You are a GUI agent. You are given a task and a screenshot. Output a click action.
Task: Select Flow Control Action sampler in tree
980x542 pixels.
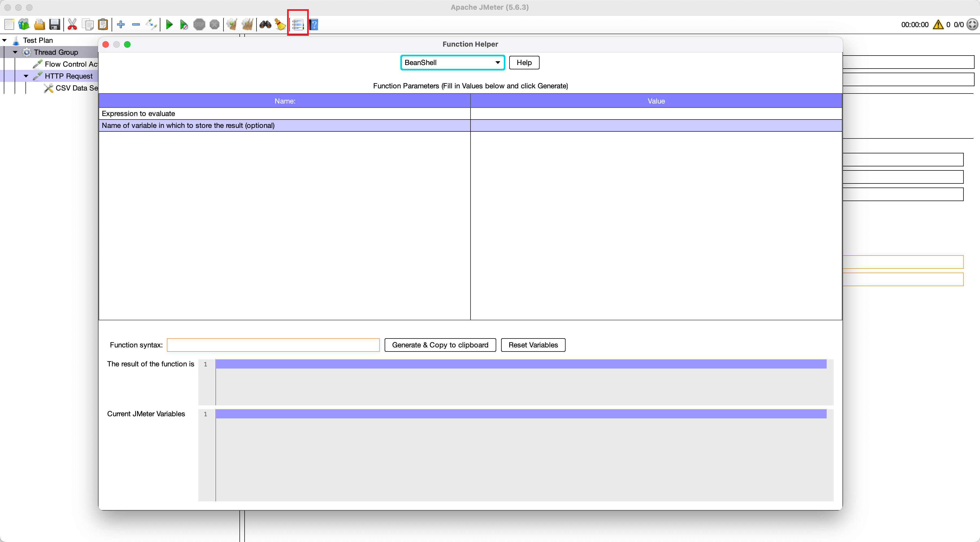(x=71, y=64)
